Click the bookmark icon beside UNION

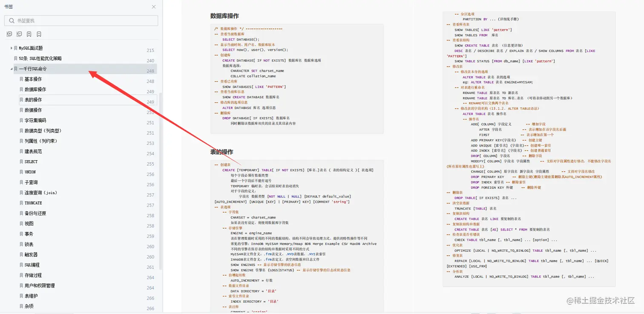click(x=21, y=172)
